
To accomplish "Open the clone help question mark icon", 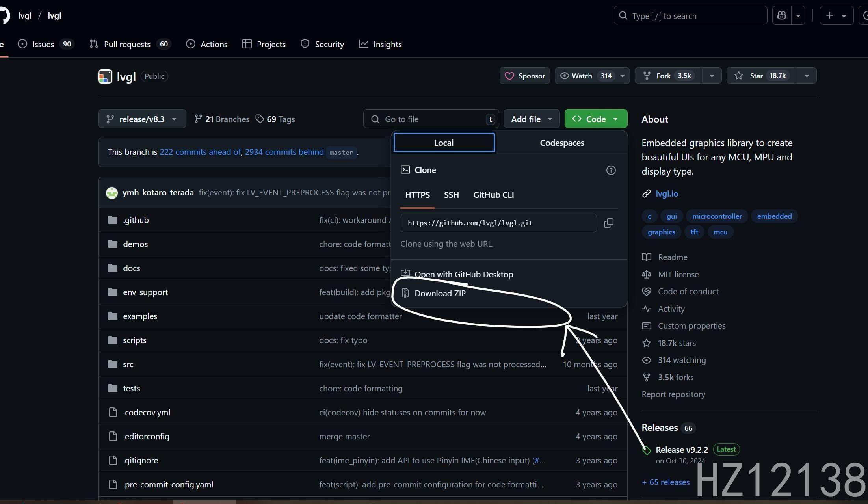I will (x=611, y=170).
